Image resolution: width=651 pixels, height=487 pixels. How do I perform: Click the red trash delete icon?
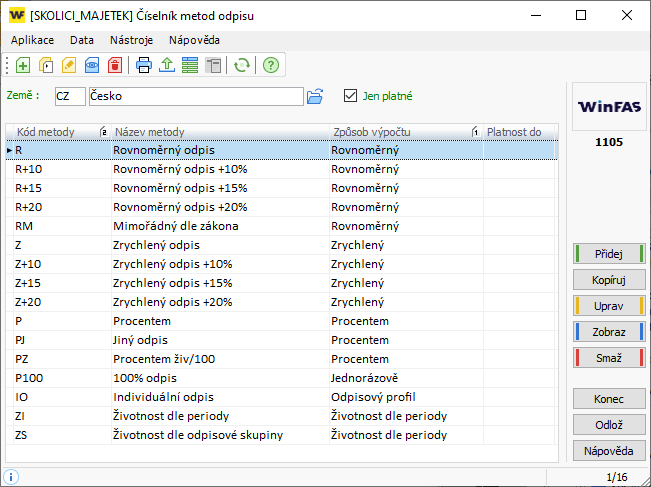point(115,65)
